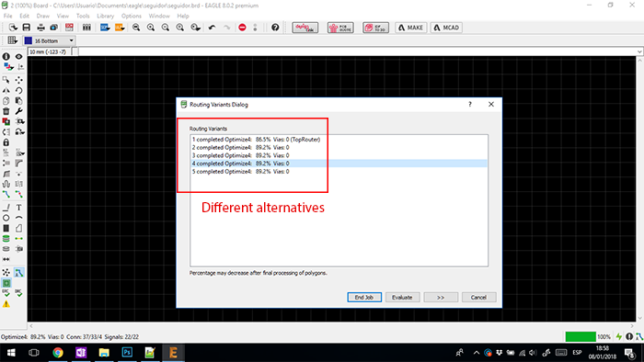Click the Zoom in icon

coord(151,28)
